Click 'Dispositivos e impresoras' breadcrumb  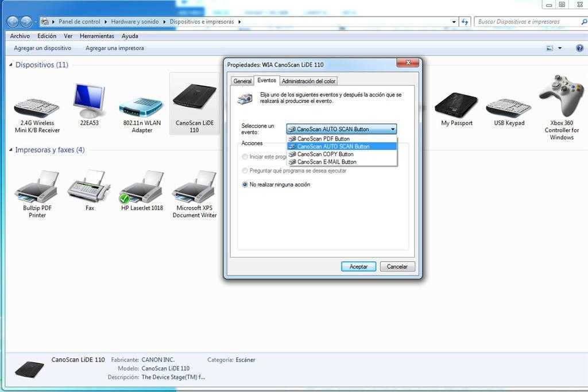(202, 22)
